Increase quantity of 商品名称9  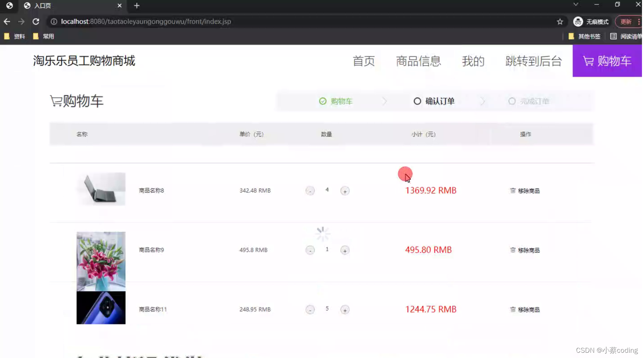pos(345,250)
